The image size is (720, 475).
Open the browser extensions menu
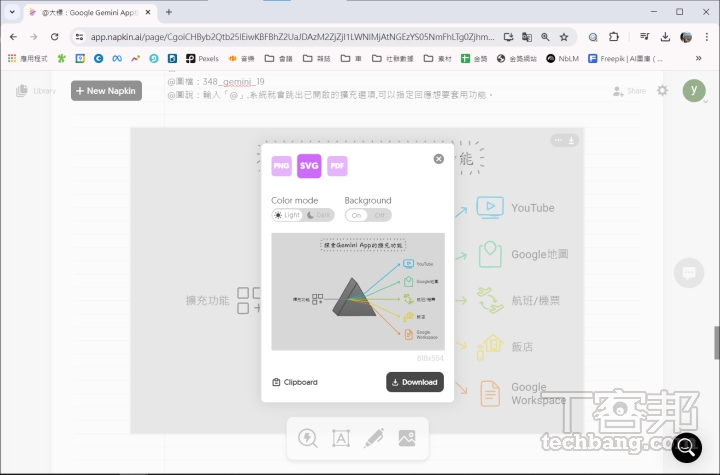[614, 37]
